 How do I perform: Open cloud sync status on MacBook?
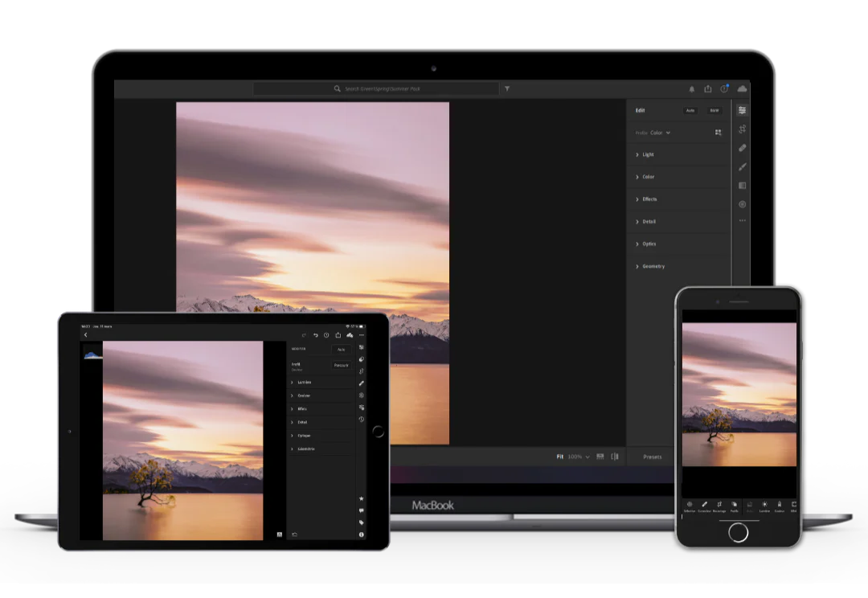pyautogui.click(x=742, y=88)
